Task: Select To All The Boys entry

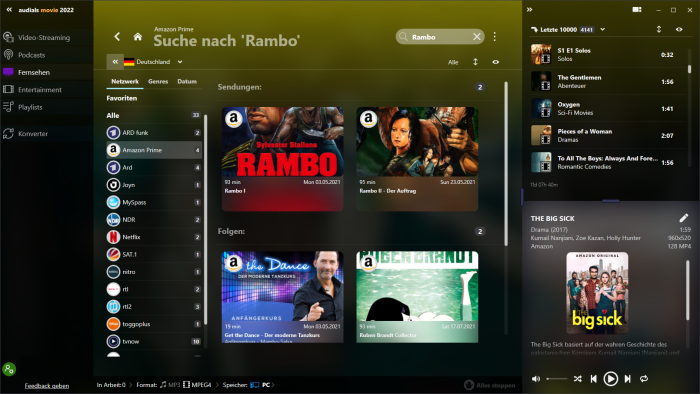Action: coord(608,162)
